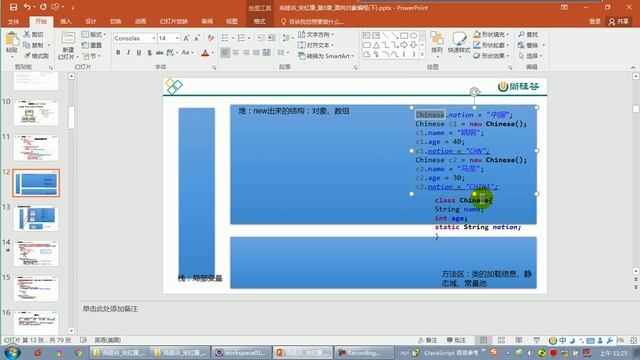Select slide 13 thumbnail
The height and width of the screenshot is (360, 640).
click(x=36, y=218)
